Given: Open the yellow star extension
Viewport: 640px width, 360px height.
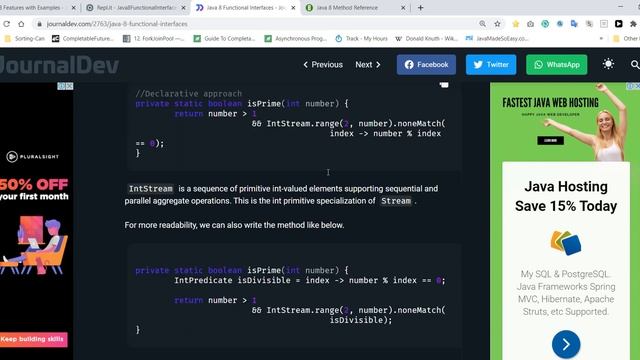Looking at the screenshot, I should [x=516, y=24].
